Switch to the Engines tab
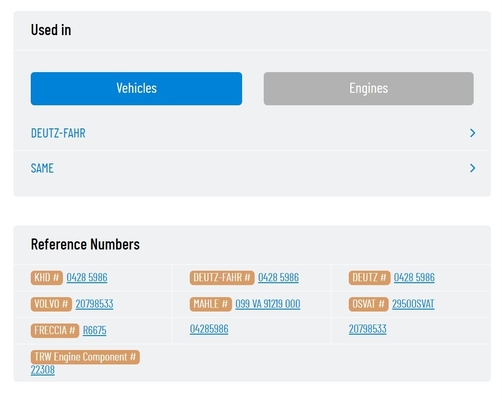Screen dimensions: 502x400 pos(368,88)
